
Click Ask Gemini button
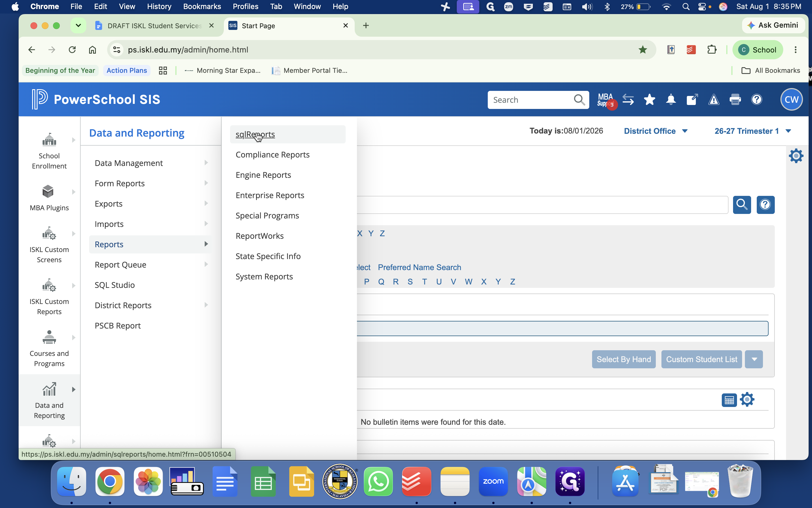coord(773,25)
